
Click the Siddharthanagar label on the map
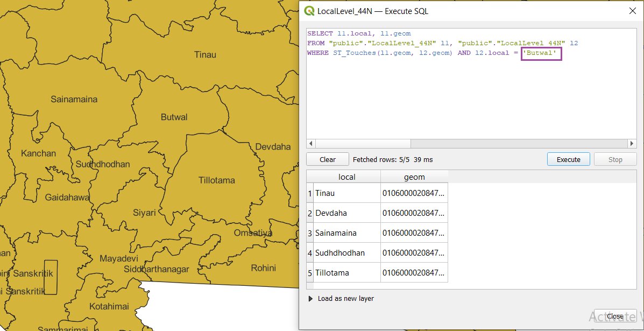157,269
